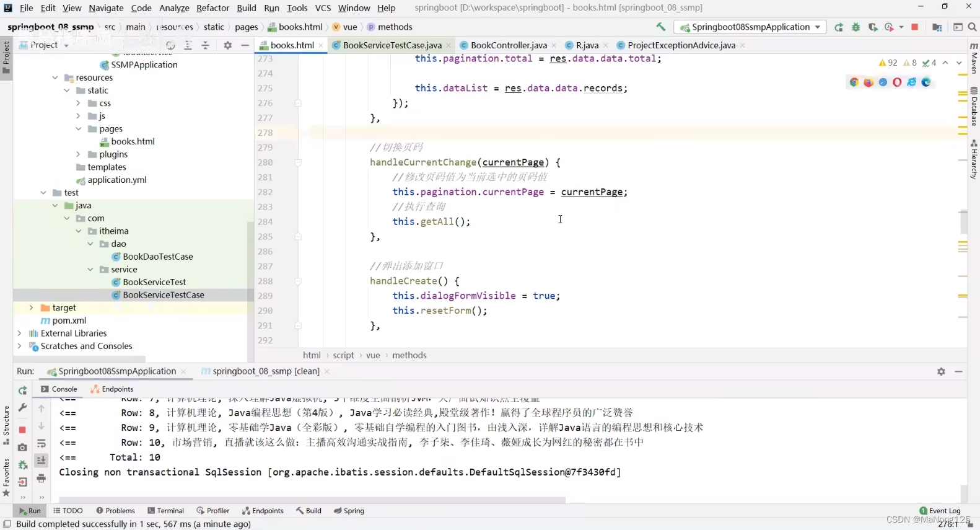The height and width of the screenshot is (530, 980).
Task: Open the TODO tool window
Action: [68, 511]
